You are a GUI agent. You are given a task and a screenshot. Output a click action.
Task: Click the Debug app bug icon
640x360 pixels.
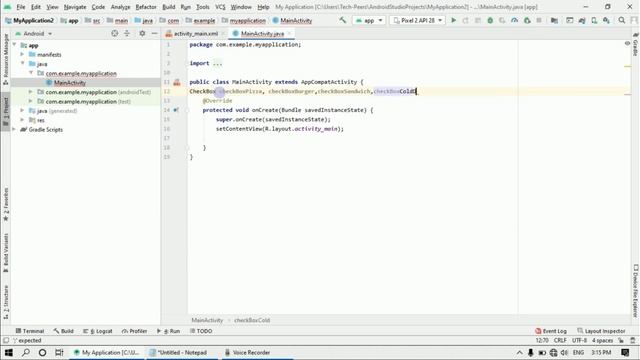490,20
